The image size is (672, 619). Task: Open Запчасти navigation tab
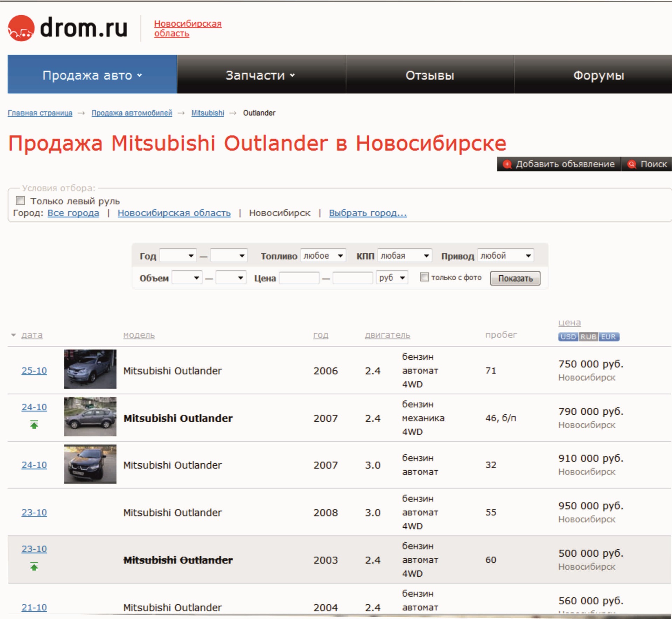click(261, 74)
